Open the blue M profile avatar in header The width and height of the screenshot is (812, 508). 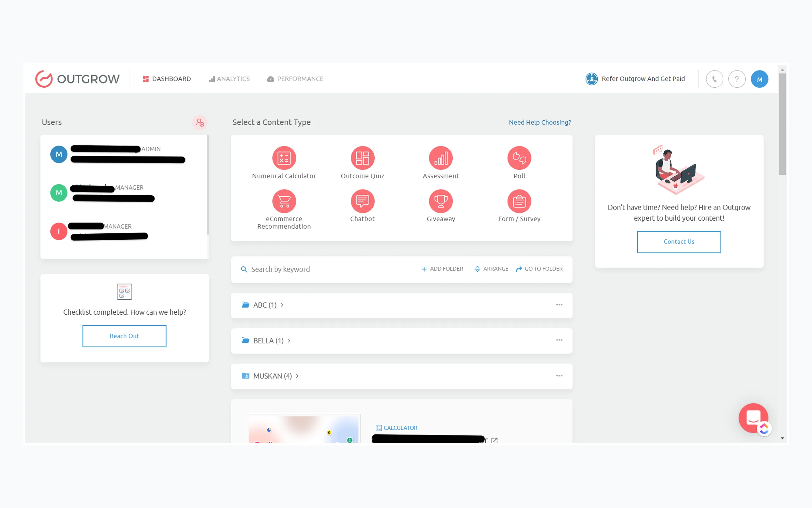[760, 79]
